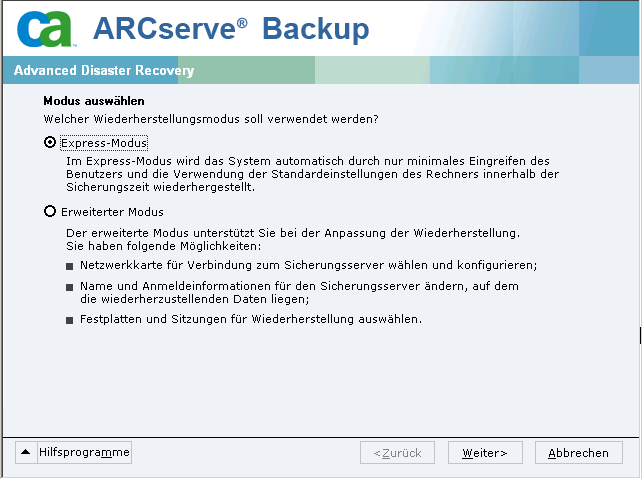Click the bullet icon beside Netzwerkkarte
The height and width of the screenshot is (479, 642).
(x=69, y=266)
